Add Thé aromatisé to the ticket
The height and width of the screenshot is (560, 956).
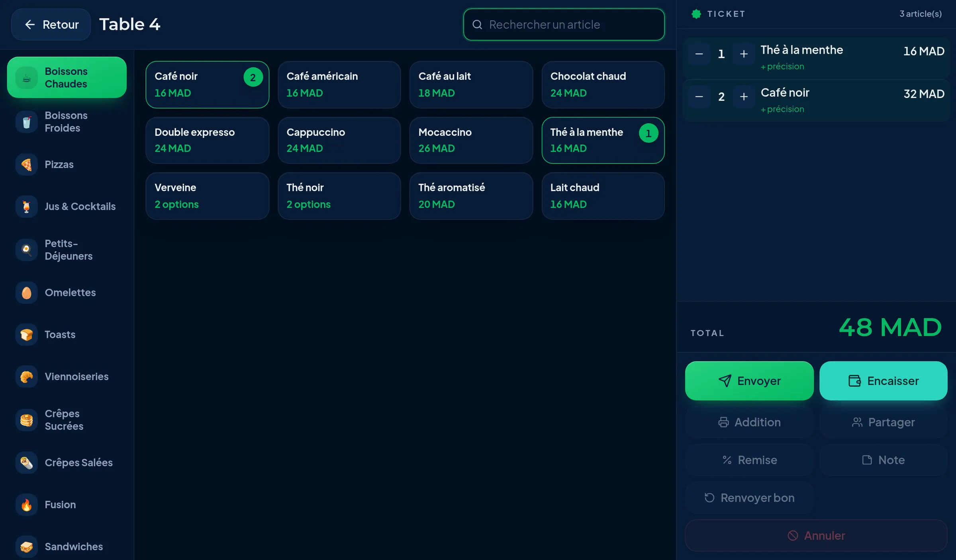(471, 196)
